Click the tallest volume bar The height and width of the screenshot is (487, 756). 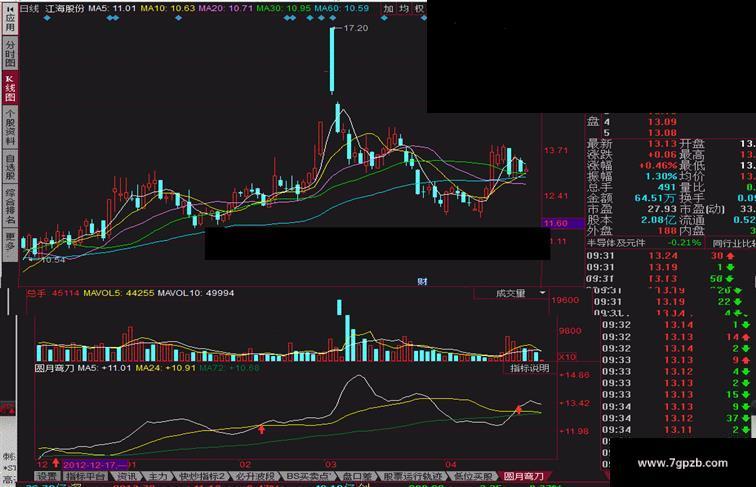[x=348, y=338]
